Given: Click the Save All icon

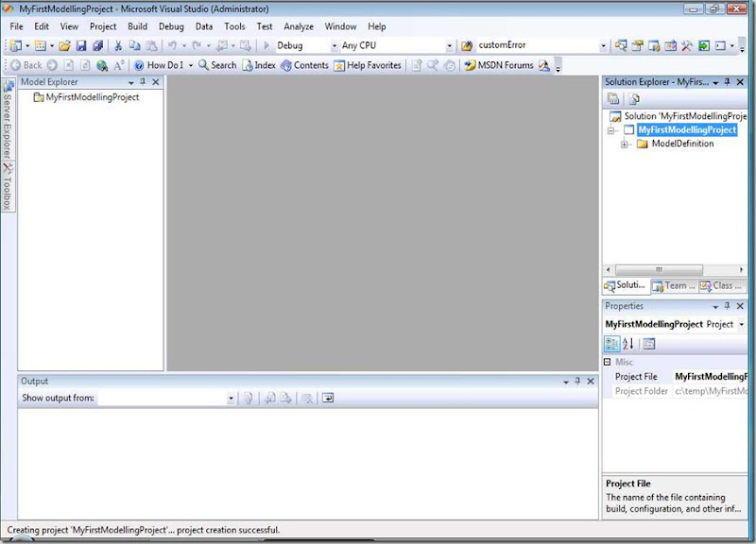Looking at the screenshot, I should (x=97, y=45).
